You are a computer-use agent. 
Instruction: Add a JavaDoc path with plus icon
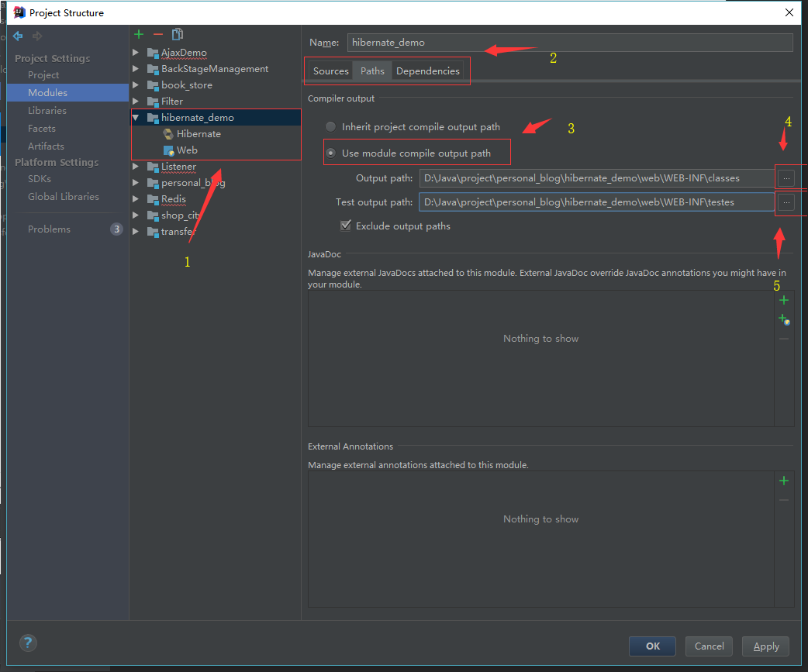click(784, 300)
